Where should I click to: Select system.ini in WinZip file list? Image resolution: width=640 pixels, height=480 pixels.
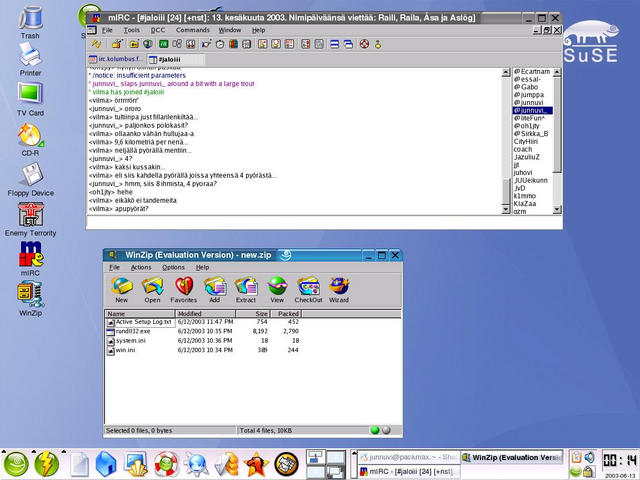point(127,341)
